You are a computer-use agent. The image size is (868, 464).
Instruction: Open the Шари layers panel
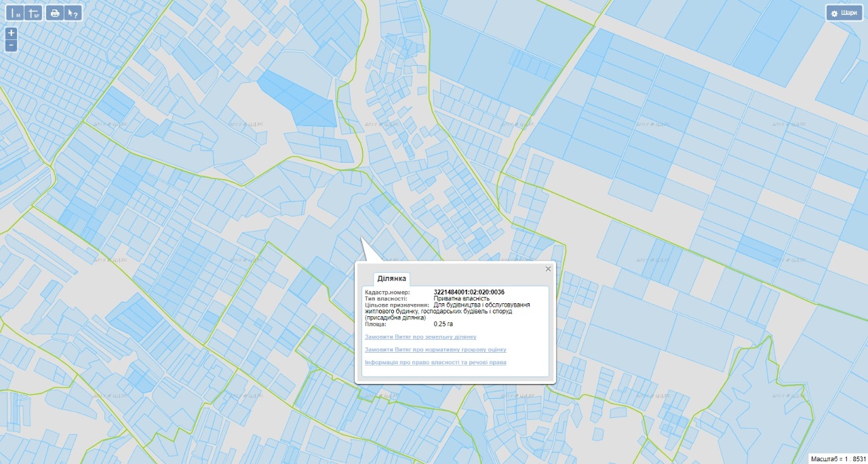tap(844, 13)
